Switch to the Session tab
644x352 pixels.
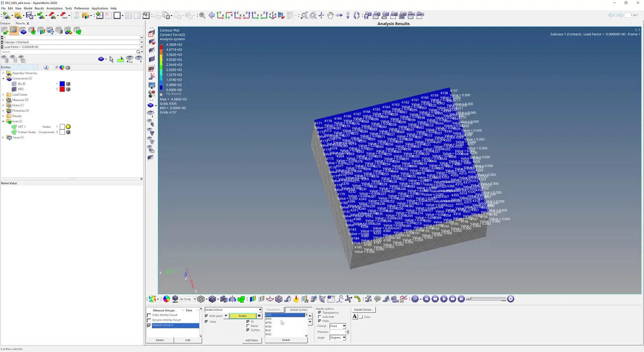pyautogui.click(x=5, y=24)
